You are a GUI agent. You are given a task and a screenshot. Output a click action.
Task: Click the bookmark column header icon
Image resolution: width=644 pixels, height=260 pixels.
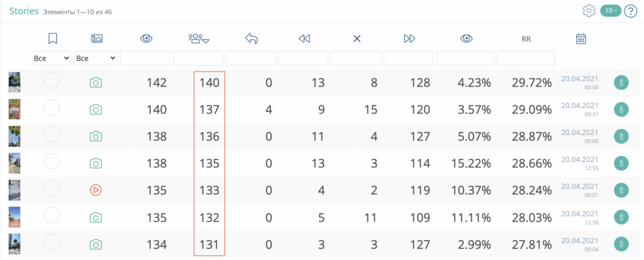pos(53,39)
